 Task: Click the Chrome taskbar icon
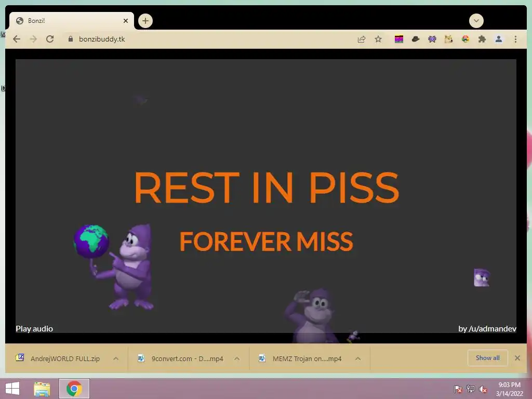click(74, 389)
